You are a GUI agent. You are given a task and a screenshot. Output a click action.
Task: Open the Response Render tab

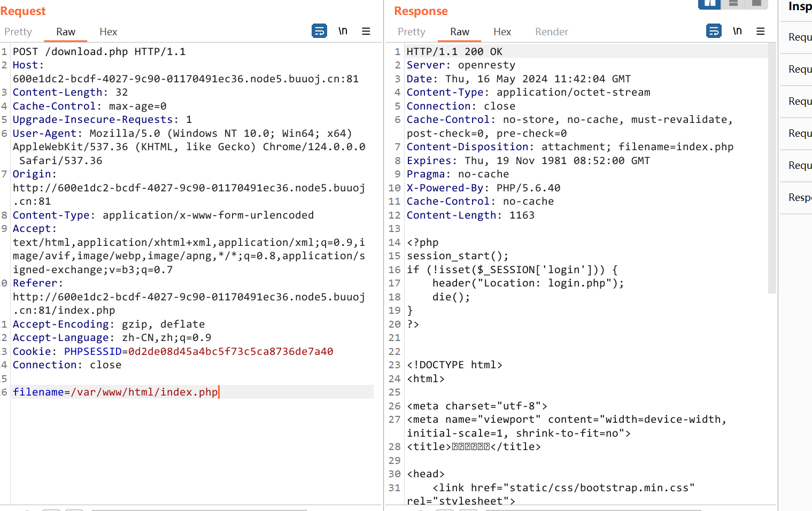552,32
